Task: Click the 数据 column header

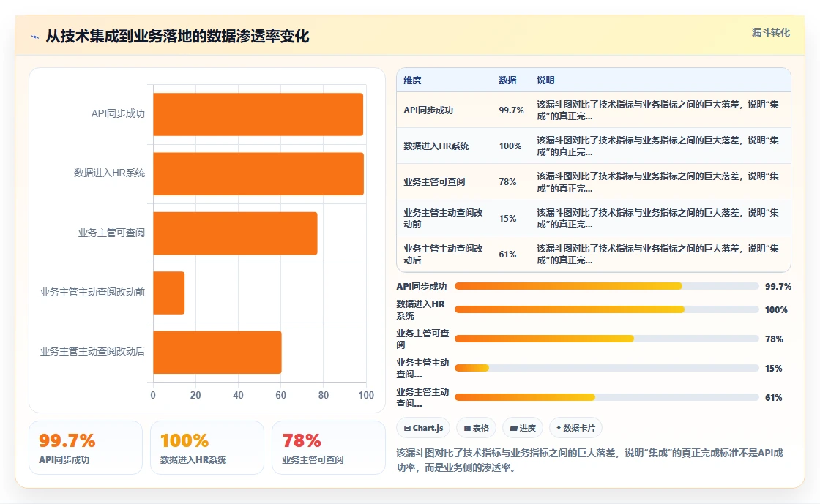Action: (507, 80)
